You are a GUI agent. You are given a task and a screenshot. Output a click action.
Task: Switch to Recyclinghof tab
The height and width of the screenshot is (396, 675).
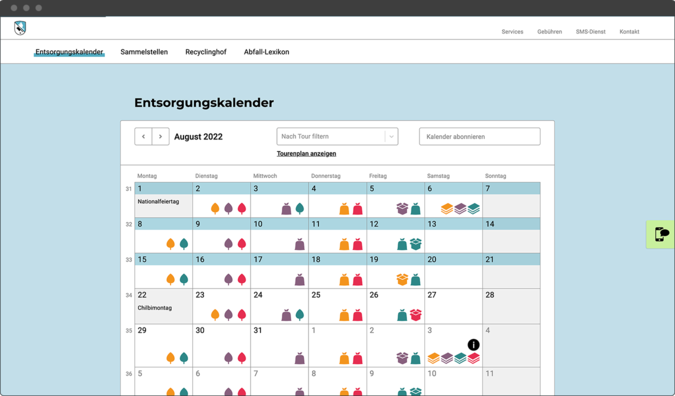coord(206,52)
